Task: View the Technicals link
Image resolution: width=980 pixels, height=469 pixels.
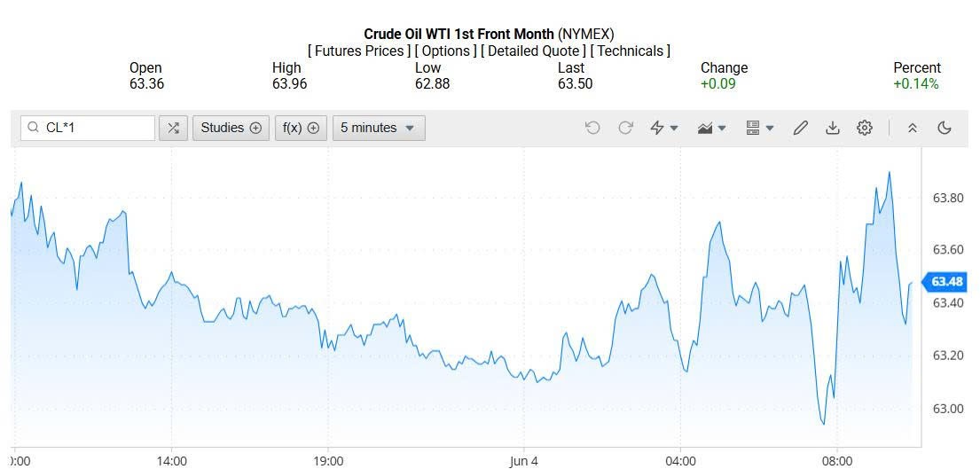Action: point(630,51)
